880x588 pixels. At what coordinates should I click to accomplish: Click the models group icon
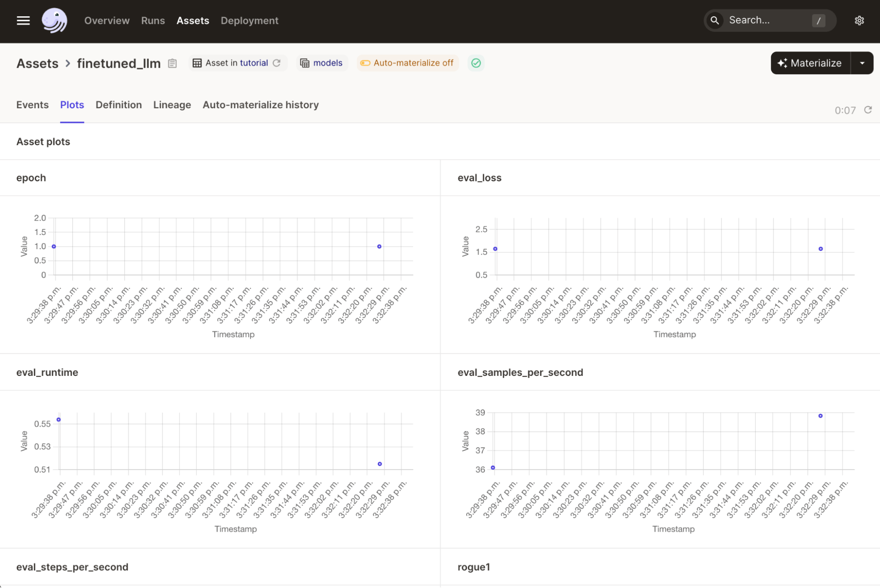pyautogui.click(x=305, y=63)
